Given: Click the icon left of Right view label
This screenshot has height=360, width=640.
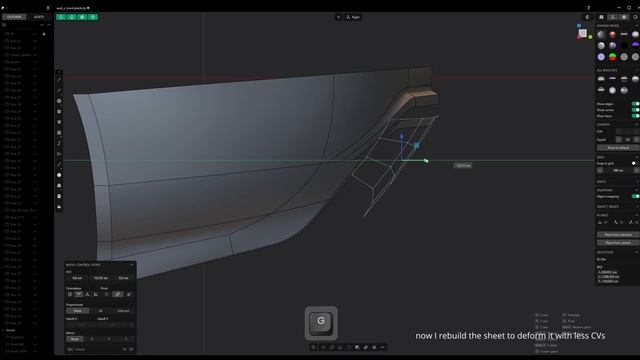Looking at the screenshot, I should [338, 17].
